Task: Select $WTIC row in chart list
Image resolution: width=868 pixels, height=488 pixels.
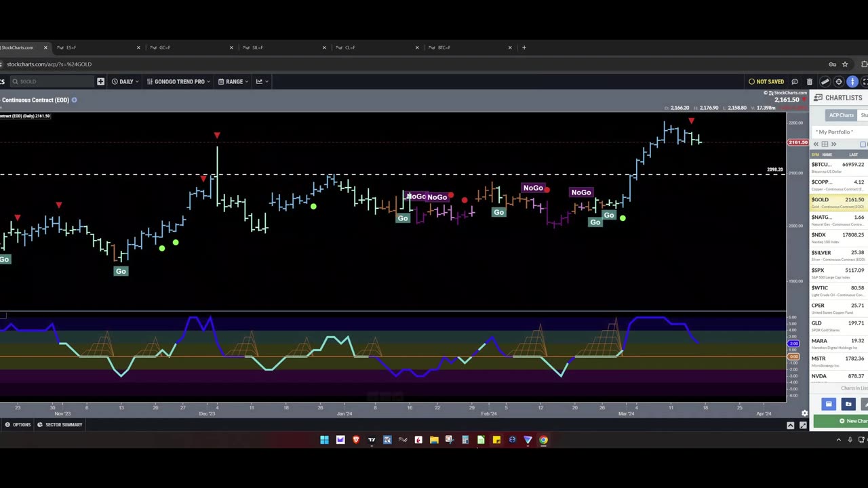Action: (x=839, y=290)
